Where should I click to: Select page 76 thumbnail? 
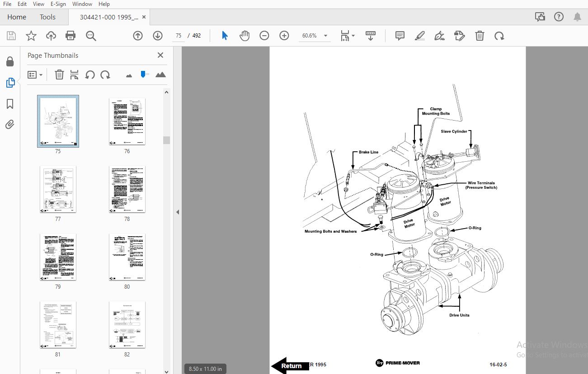pyautogui.click(x=127, y=121)
